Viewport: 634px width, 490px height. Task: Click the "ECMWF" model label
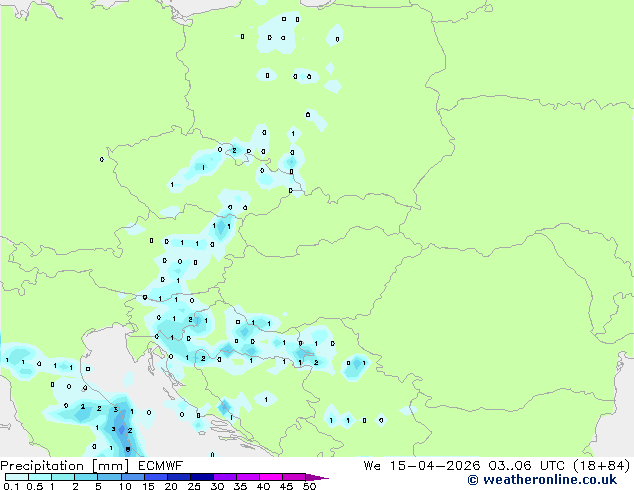(x=160, y=466)
